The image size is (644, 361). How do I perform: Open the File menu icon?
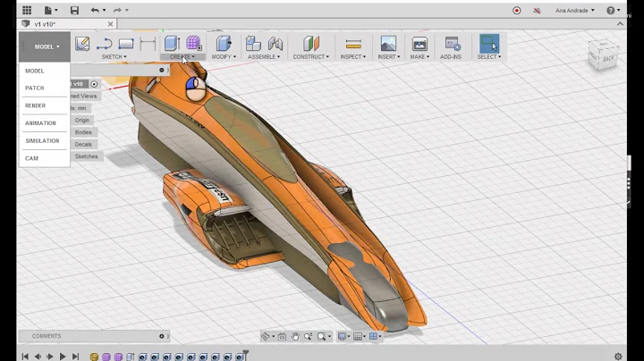click(48, 10)
